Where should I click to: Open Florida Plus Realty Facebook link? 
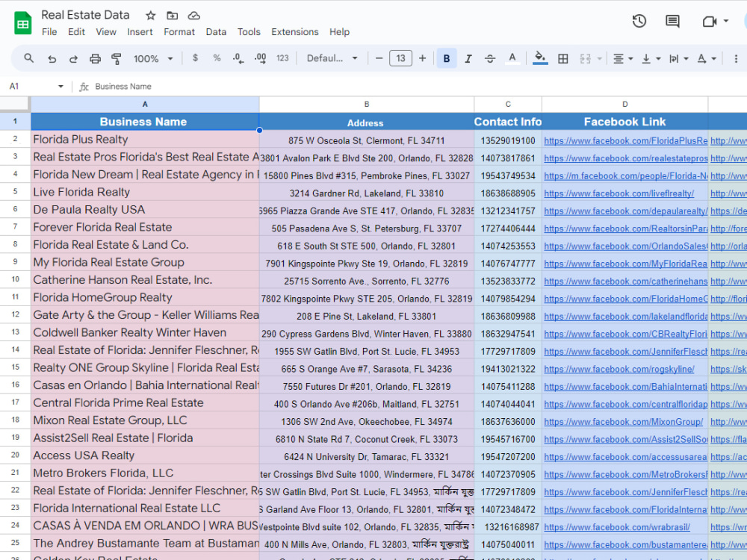point(625,141)
